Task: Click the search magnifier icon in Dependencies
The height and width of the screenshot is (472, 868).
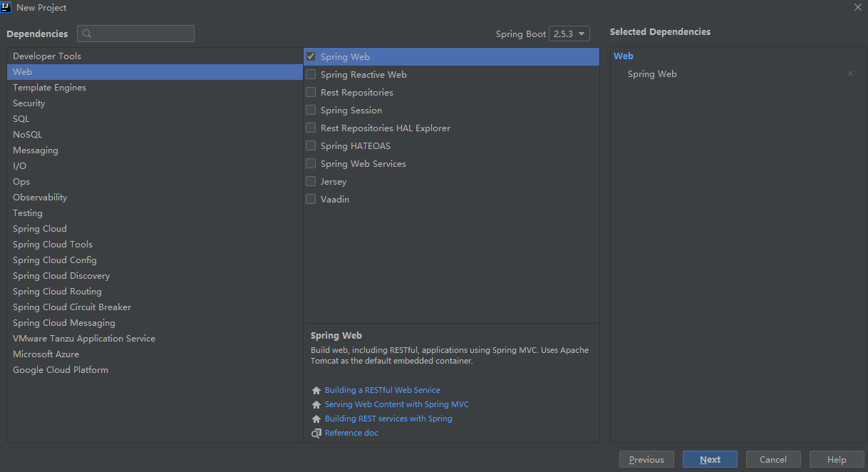Action: (87, 34)
